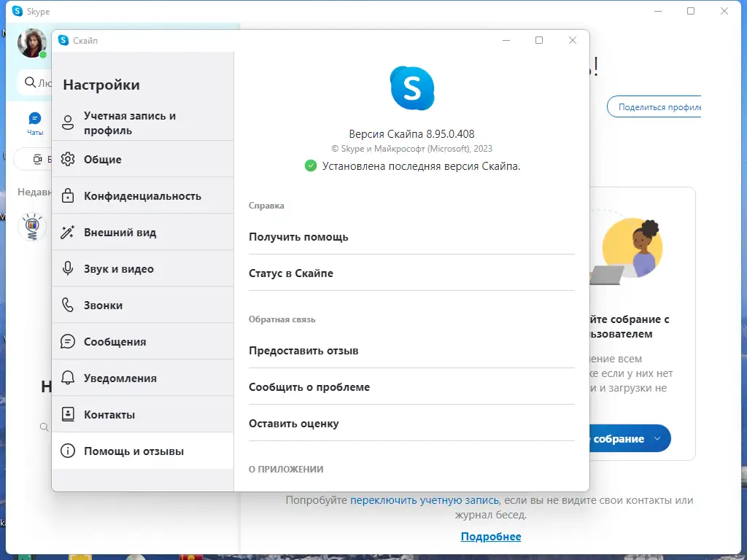The image size is (747, 560).
Task: Switch to Внешний вид settings
Action: point(143,233)
